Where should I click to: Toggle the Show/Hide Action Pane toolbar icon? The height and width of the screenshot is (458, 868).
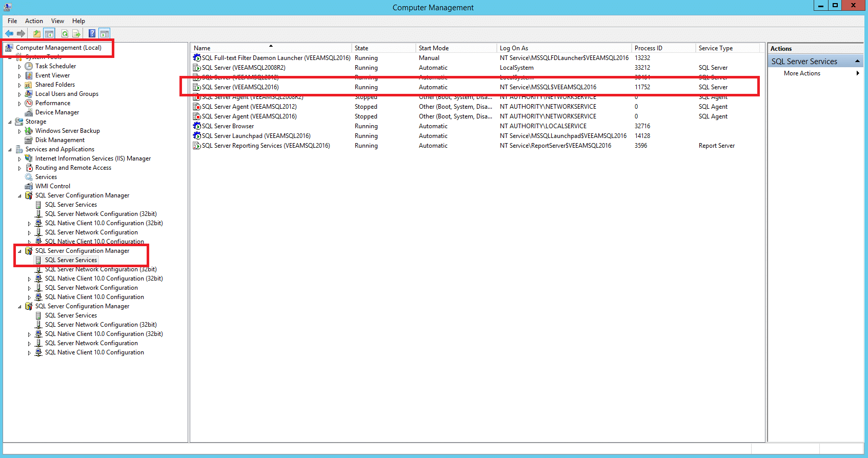pyautogui.click(x=104, y=34)
